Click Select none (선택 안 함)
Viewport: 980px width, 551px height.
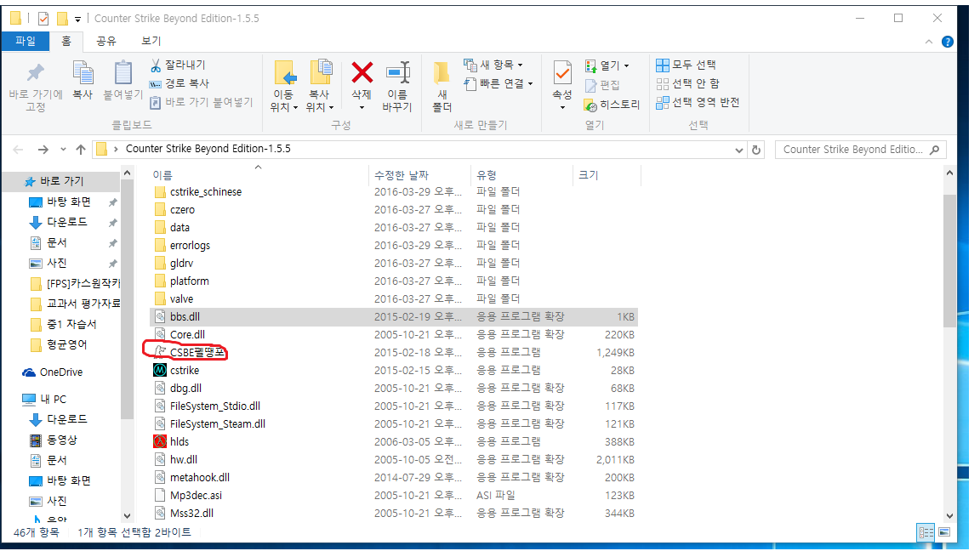[687, 83]
